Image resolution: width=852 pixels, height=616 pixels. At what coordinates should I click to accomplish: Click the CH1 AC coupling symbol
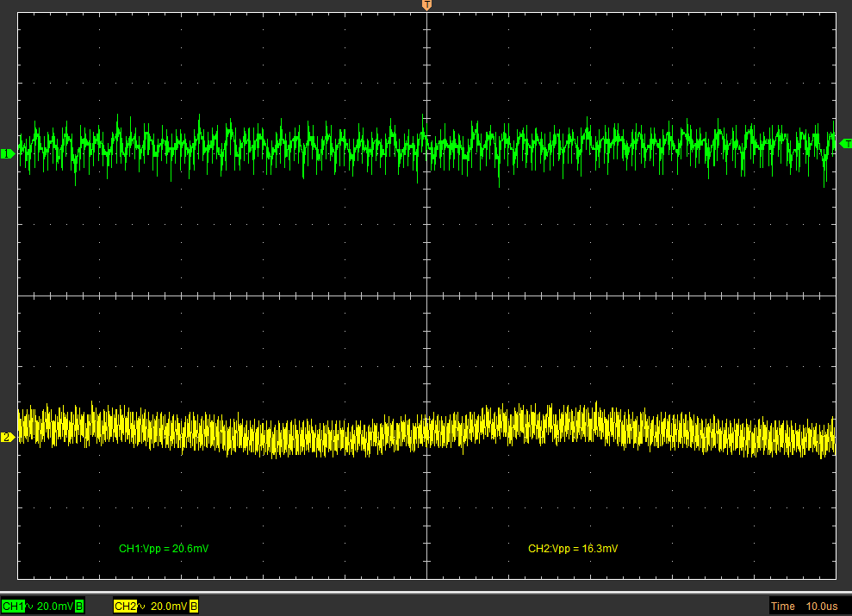point(30,607)
